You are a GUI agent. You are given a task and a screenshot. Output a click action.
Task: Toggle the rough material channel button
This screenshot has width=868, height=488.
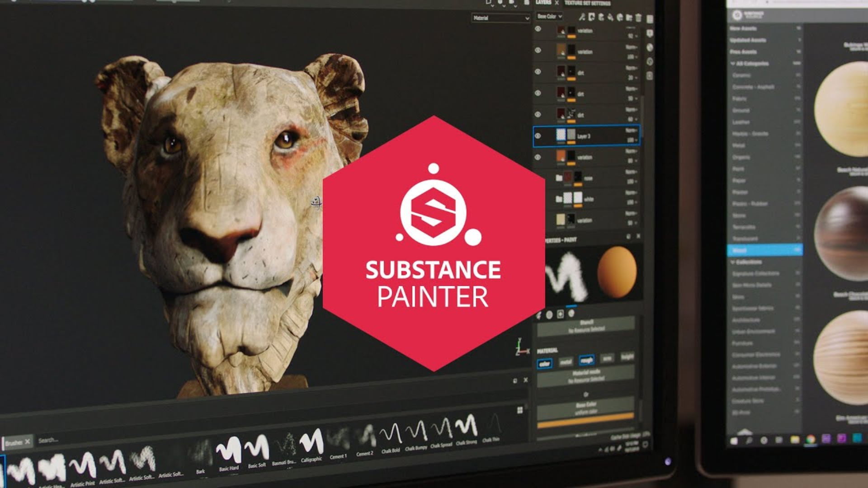point(586,360)
